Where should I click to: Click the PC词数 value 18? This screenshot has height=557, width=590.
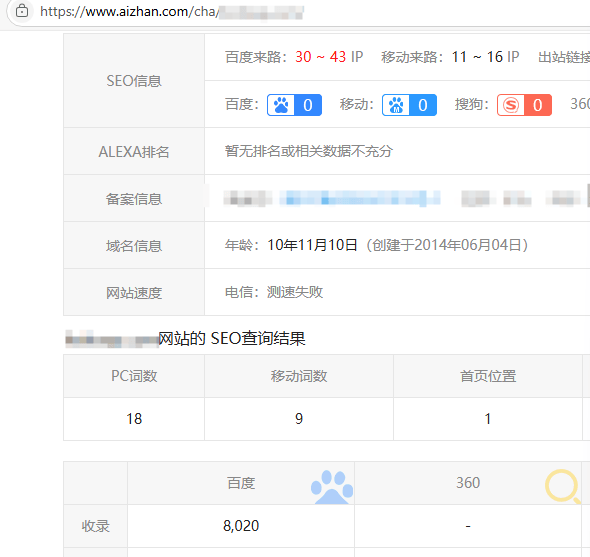134,419
